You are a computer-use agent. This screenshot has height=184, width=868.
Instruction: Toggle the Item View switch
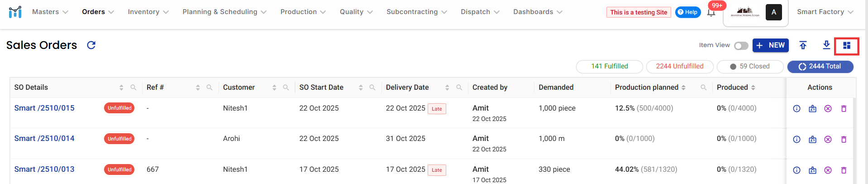[x=741, y=46]
